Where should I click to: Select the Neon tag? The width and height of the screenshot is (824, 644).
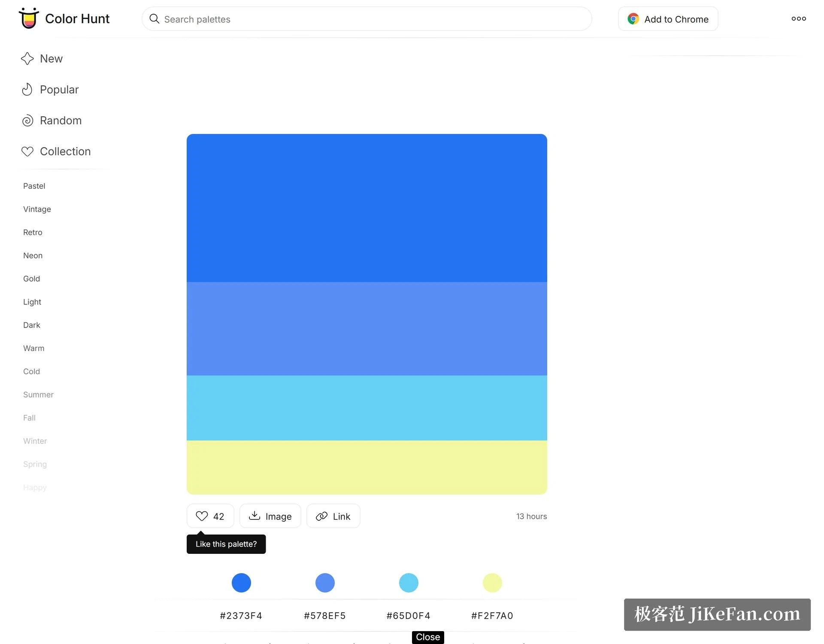point(33,255)
